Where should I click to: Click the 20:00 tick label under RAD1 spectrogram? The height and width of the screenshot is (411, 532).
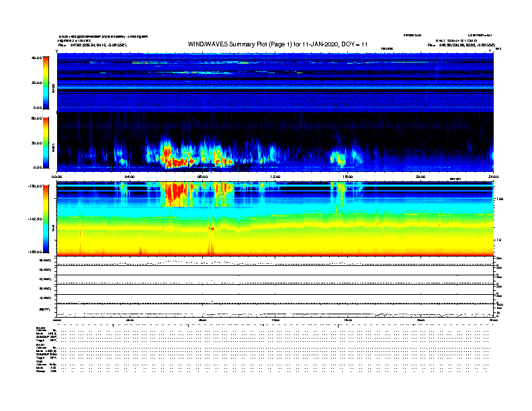pos(420,177)
